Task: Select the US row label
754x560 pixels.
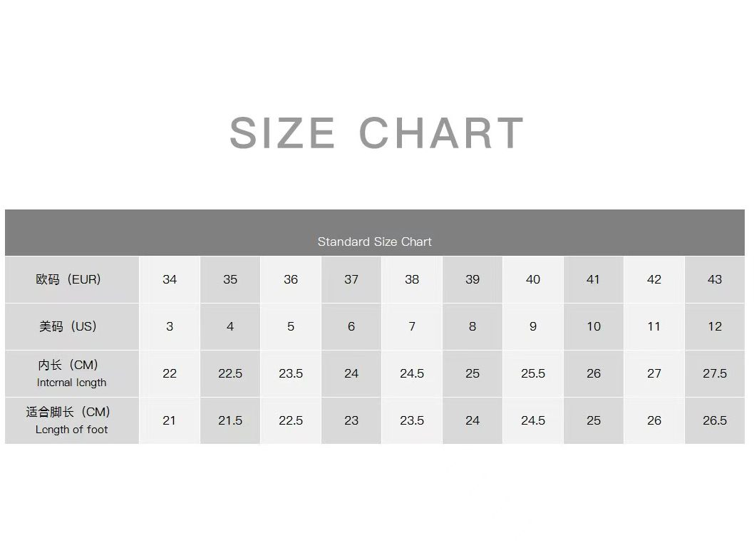Action: click(x=68, y=326)
